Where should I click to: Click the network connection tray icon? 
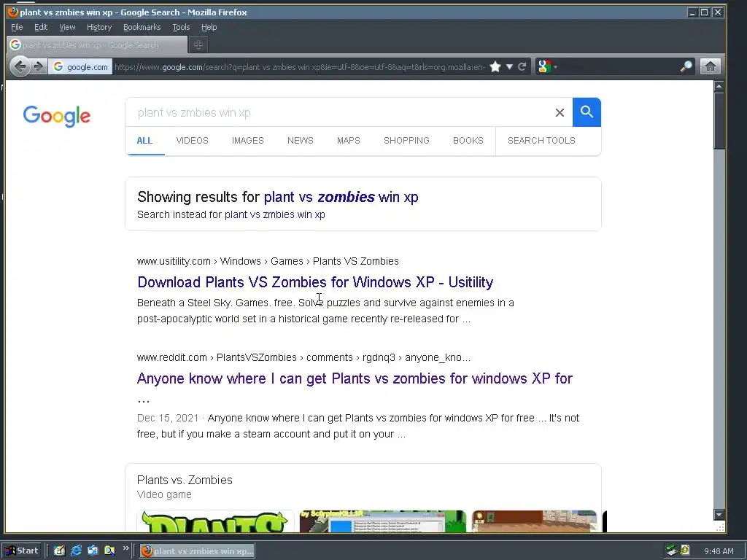(x=672, y=551)
